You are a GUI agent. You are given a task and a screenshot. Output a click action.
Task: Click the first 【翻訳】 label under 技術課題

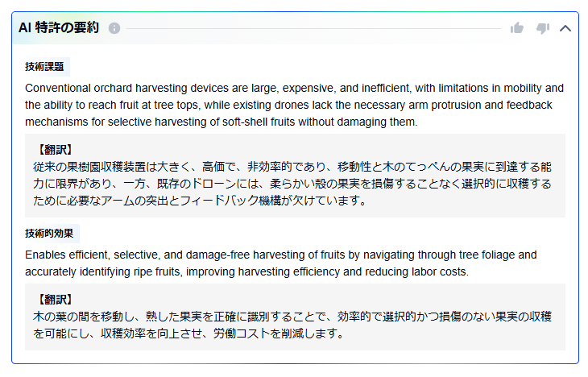click(55, 150)
